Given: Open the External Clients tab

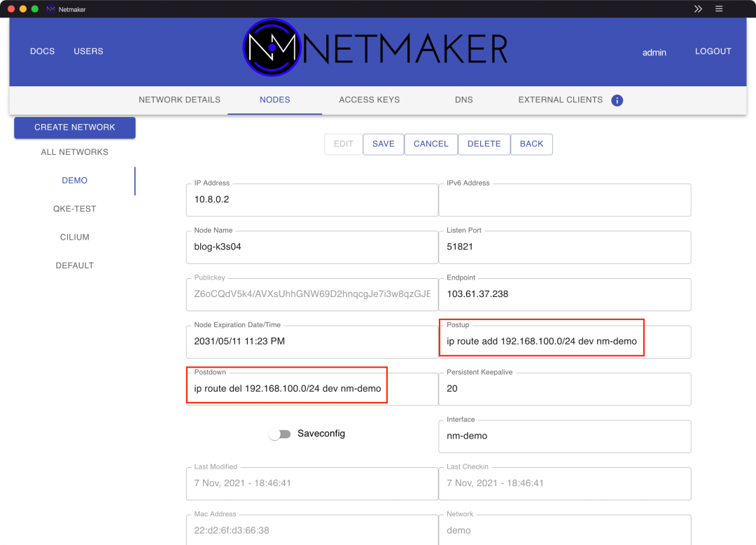Looking at the screenshot, I should (560, 100).
